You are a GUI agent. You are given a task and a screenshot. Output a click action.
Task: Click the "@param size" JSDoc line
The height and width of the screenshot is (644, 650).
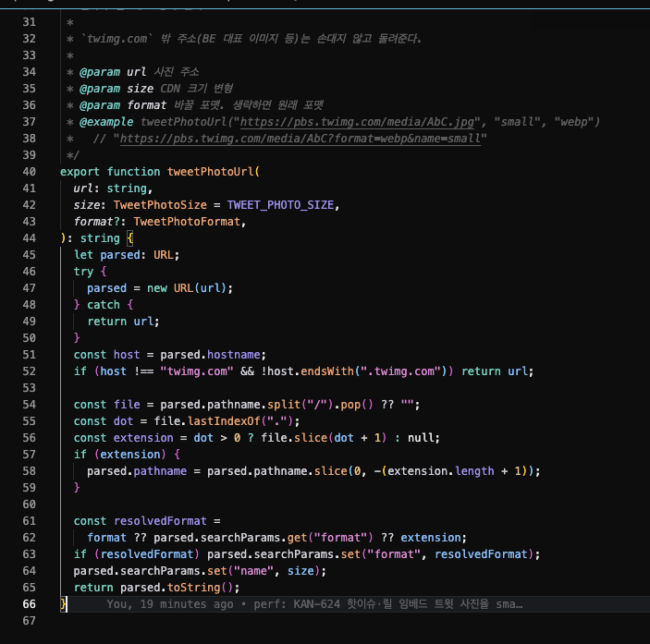(150, 89)
